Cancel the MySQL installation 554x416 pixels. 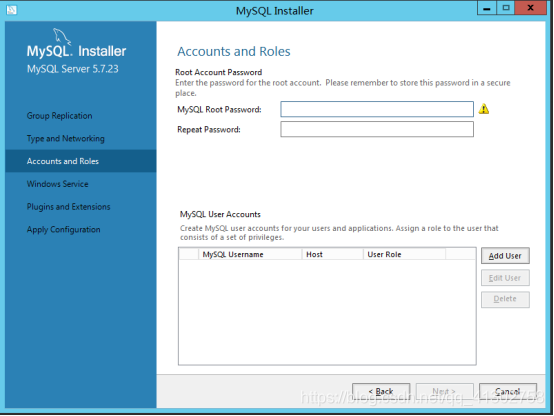point(508,392)
